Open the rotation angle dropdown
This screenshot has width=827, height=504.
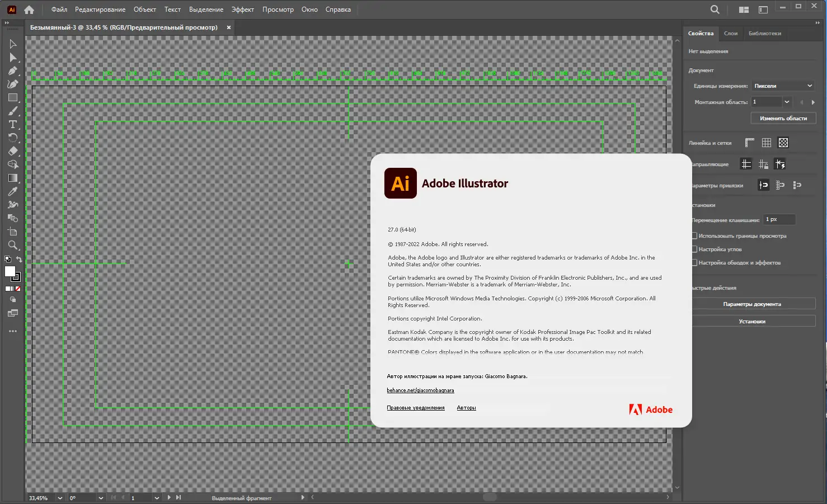101,498
